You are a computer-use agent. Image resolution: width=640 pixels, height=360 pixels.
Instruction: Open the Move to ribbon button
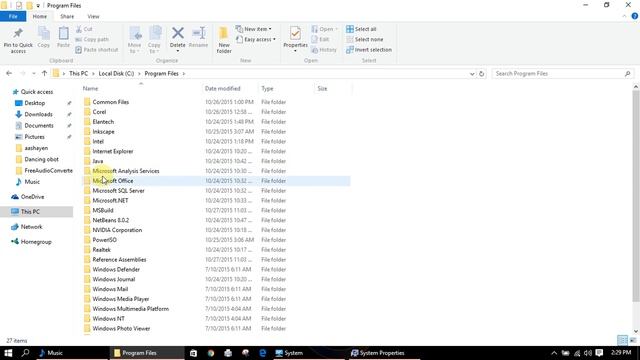point(135,40)
